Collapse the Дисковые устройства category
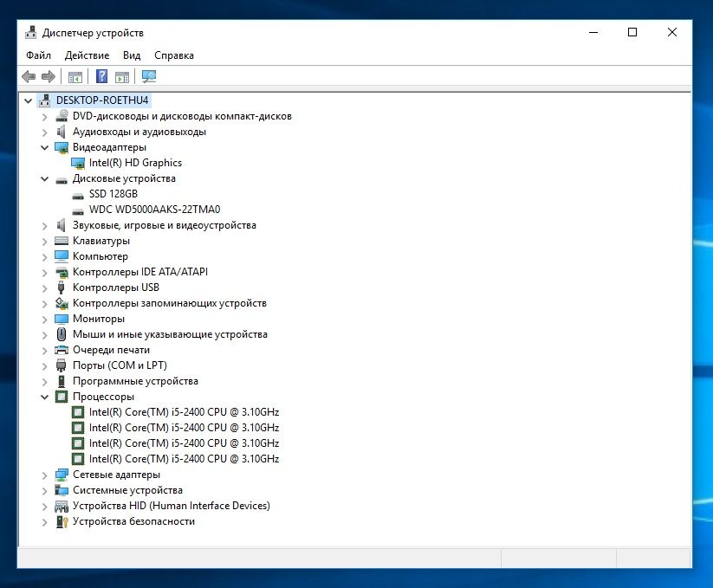The image size is (713, 588). click(44, 179)
